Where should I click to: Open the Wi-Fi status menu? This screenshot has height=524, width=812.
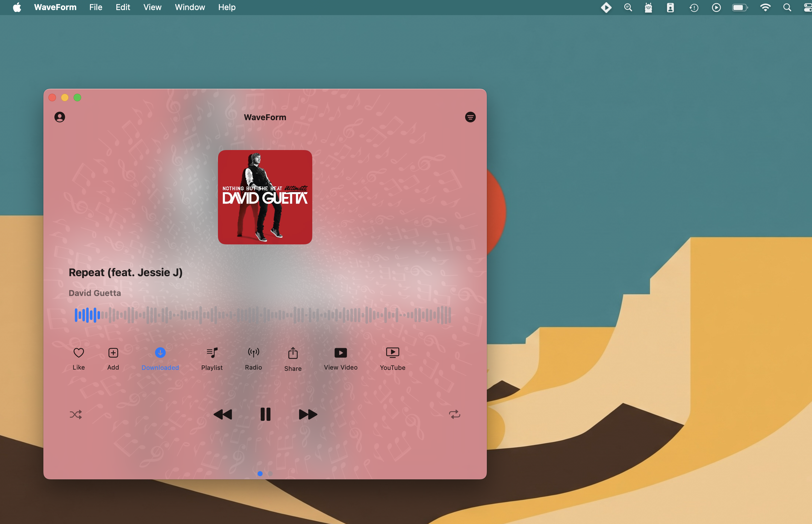pyautogui.click(x=765, y=7)
